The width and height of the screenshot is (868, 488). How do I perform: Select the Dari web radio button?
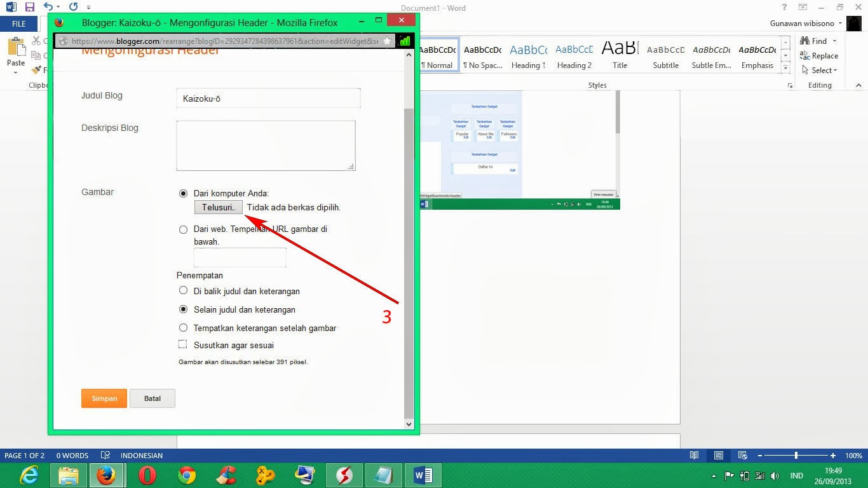[x=183, y=229]
